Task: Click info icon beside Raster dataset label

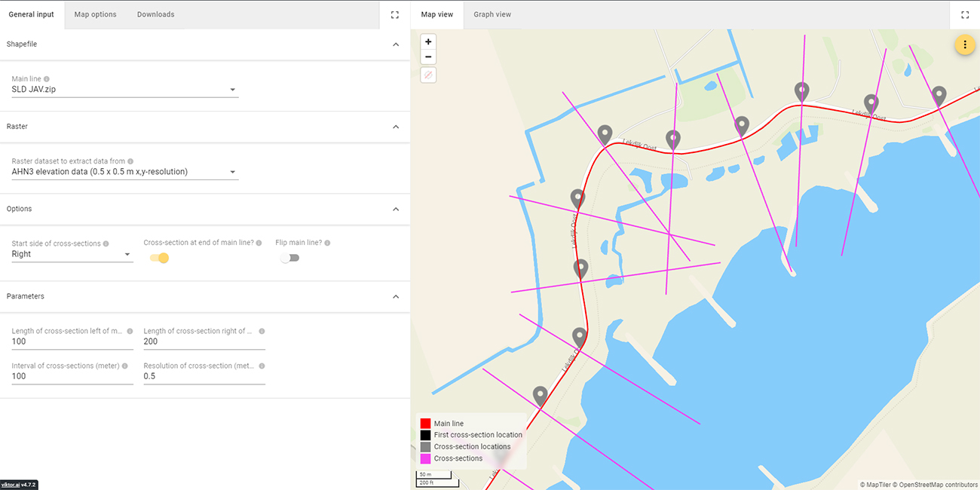Action: click(x=130, y=161)
